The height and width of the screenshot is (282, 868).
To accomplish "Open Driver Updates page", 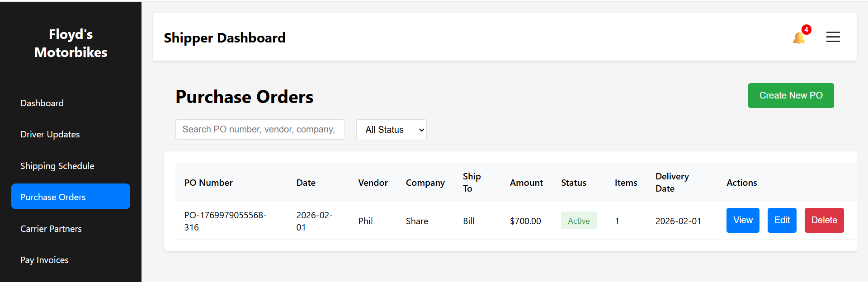I will coord(50,134).
